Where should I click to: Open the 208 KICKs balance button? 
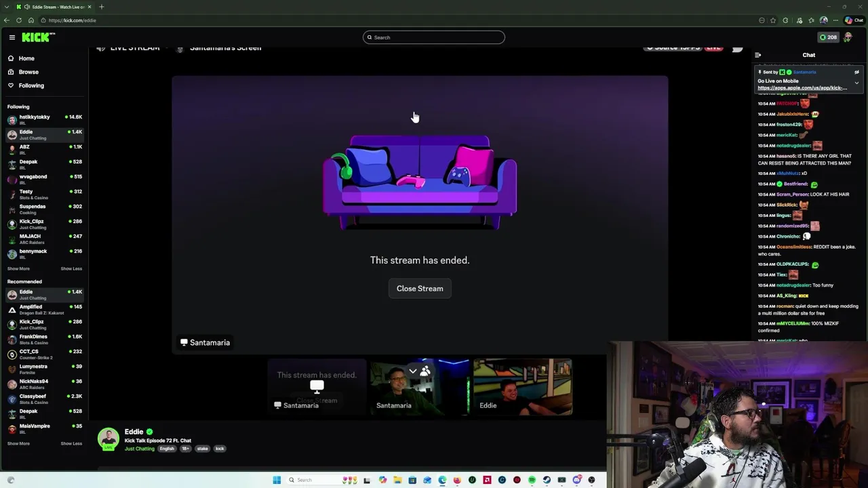pyautogui.click(x=828, y=37)
